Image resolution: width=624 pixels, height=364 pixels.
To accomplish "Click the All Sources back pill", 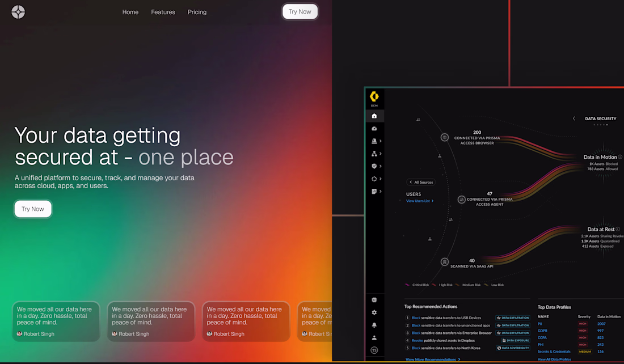I will [421, 182].
